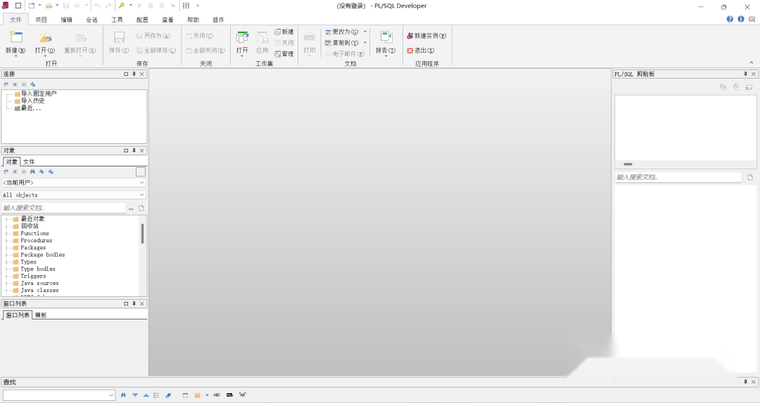Click the 打开(O) folder ribbon button
The height and width of the screenshot is (403, 760).
pos(45,43)
